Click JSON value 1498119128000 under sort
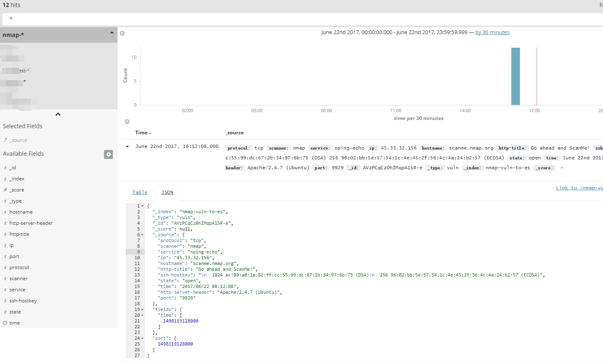Image resolution: width=603 pixels, height=364 pixels. 175,344
